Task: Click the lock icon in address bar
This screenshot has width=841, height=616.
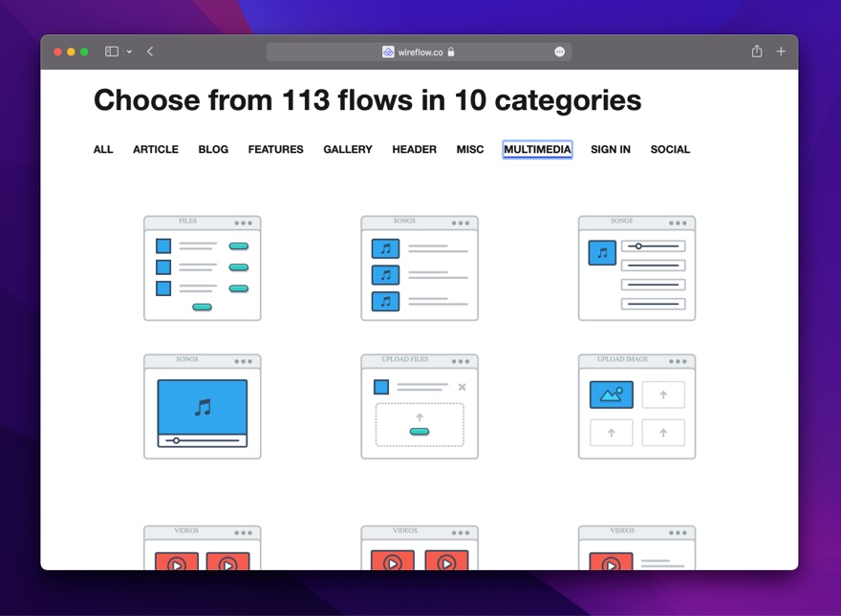Action: pyautogui.click(x=451, y=52)
